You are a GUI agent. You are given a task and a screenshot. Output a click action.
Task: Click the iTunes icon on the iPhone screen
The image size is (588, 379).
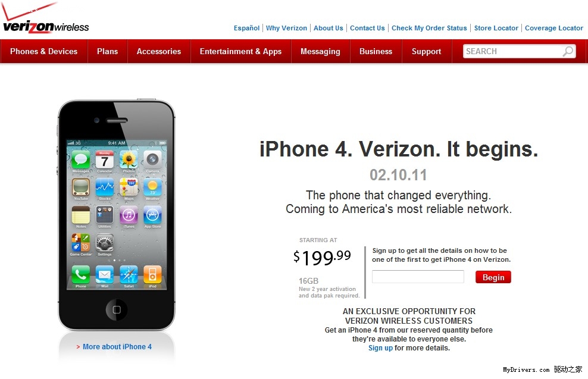pos(129,215)
